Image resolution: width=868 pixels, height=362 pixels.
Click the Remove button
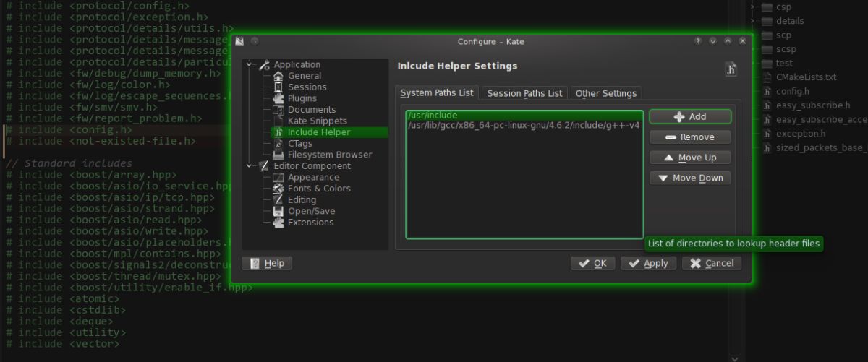(690, 137)
